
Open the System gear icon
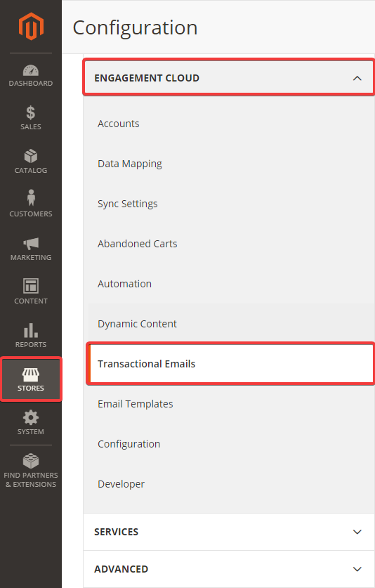pyautogui.click(x=31, y=417)
